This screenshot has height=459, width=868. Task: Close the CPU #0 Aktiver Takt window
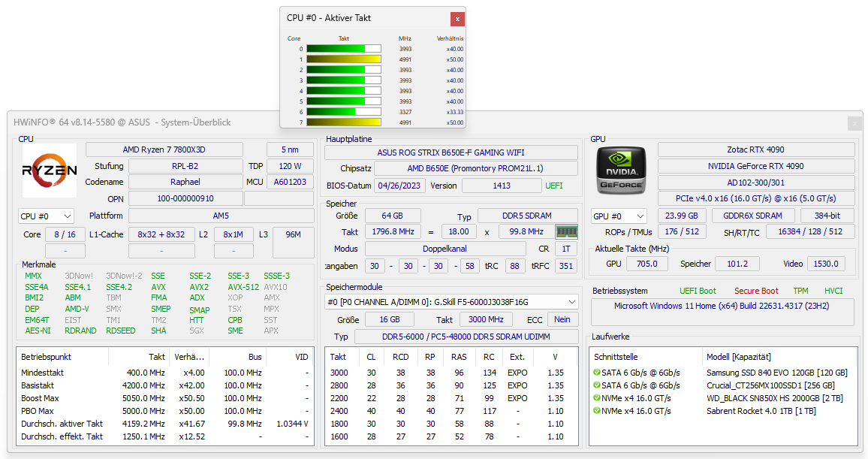point(457,19)
